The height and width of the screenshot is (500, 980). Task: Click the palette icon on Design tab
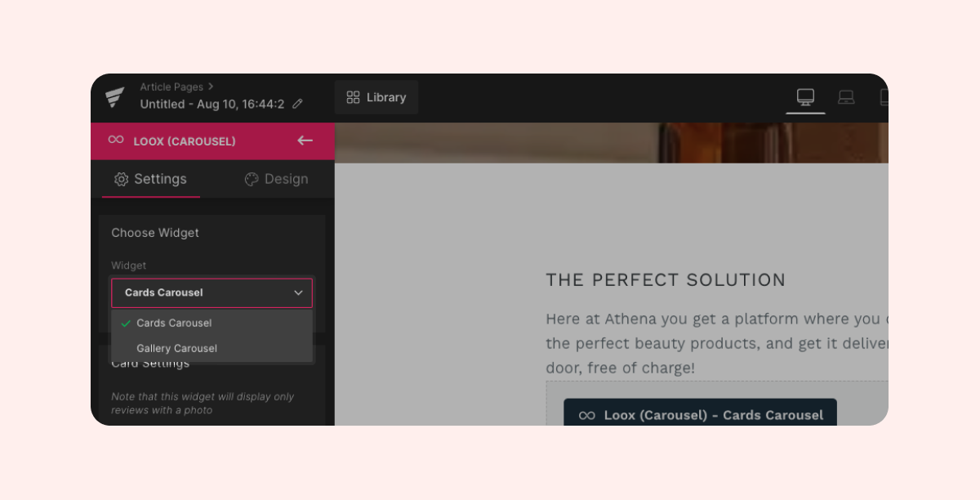point(252,179)
